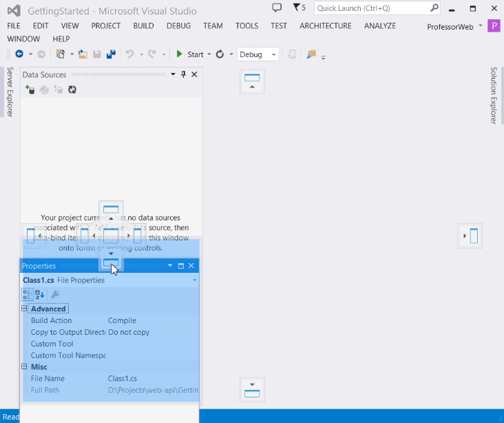Open the PROJECT menu
This screenshot has width=504, height=423.
(106, 25)
